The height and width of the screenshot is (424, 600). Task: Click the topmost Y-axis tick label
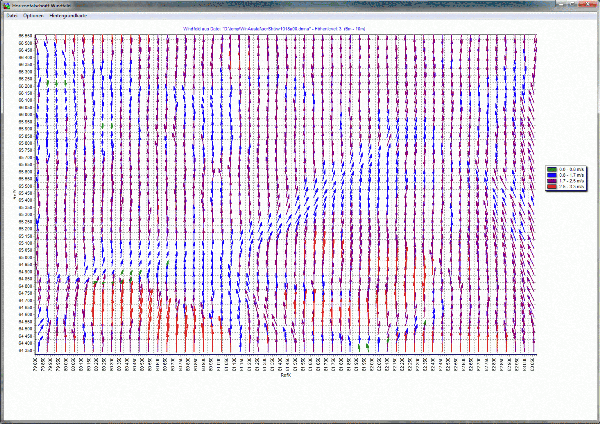tap(25, 37)
